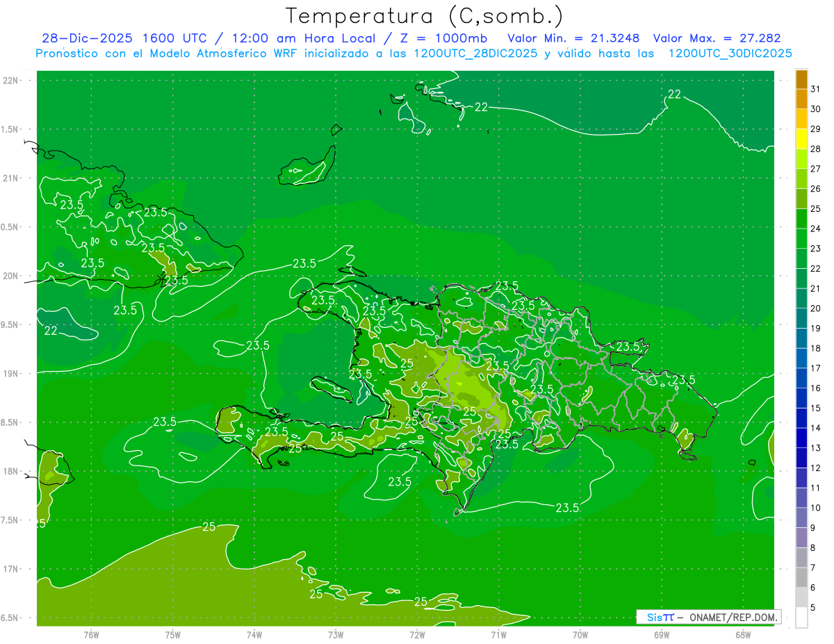The height and width of the screenshot is (644, 834).
Task: Select the 'Valor Min. = 21.3248' readout
Action: click(574, 38)
